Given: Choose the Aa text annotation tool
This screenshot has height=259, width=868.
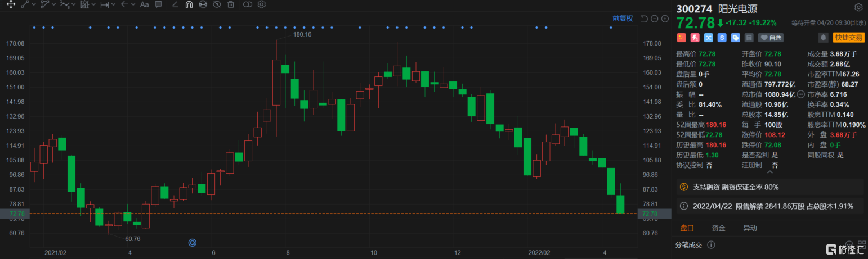Looking at the screenshot, I should point(144,4).
